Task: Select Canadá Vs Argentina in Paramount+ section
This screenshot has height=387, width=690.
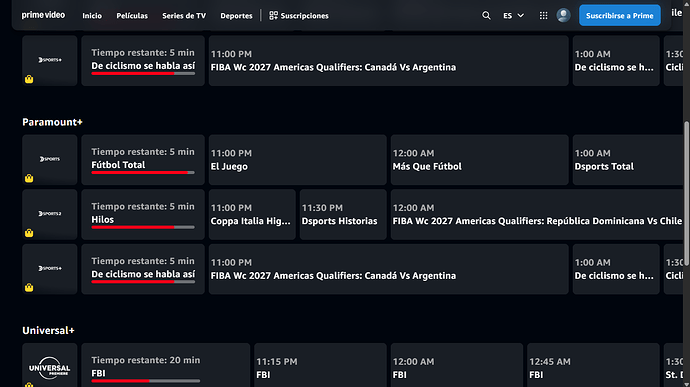Action: (389, 269)
